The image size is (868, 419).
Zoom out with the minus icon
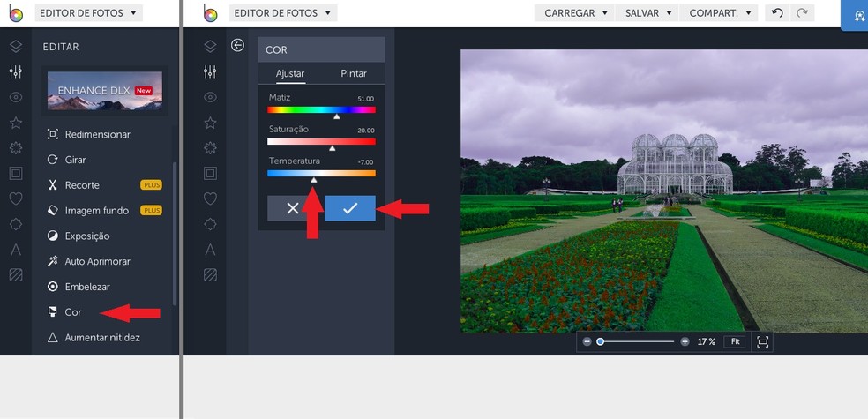(587, 342)
